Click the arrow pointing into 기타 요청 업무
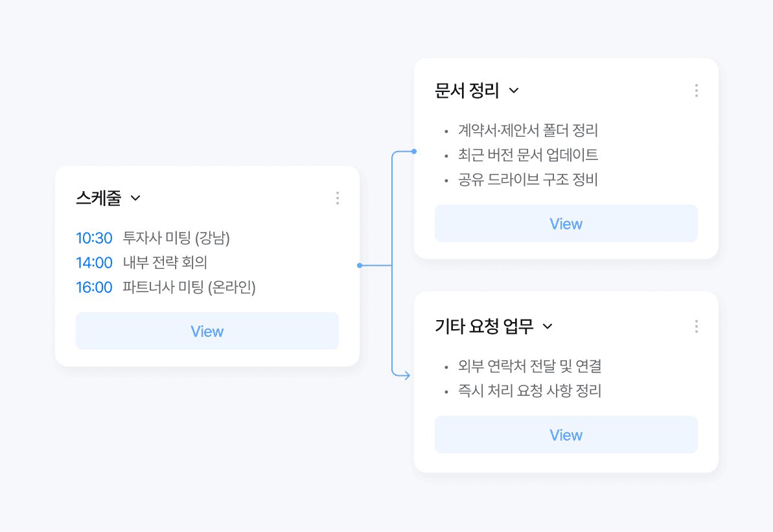The height and width of the screenshot is (532, 773). pyautogui.click(x=408, y=375)
